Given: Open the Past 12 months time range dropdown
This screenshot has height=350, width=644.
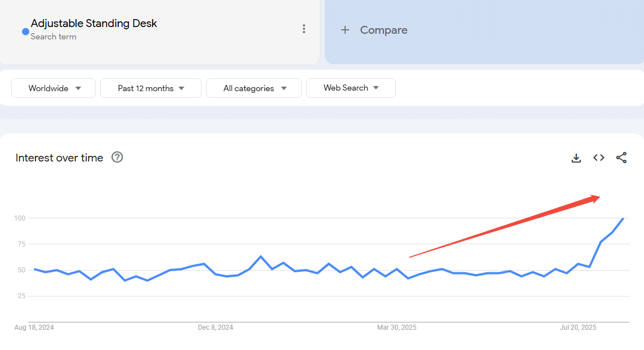Looking at the screenshot, I should 150,88.
